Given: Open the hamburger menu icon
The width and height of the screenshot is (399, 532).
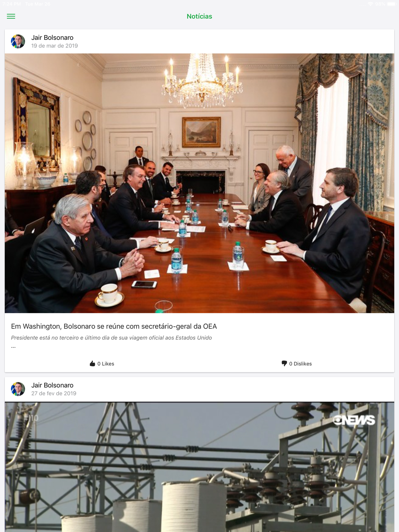Looking at the screenshot, I should click(x=11, y=16).
